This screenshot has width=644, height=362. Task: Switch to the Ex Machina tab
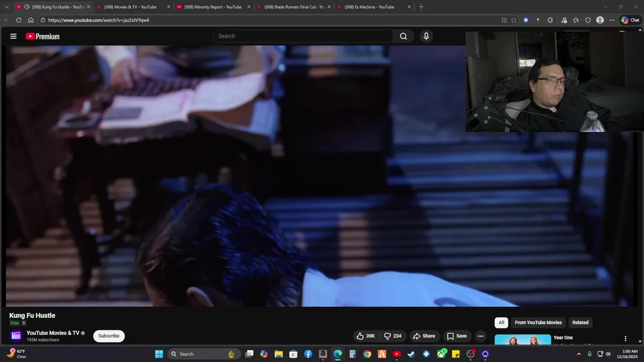(x=369, y=7)
